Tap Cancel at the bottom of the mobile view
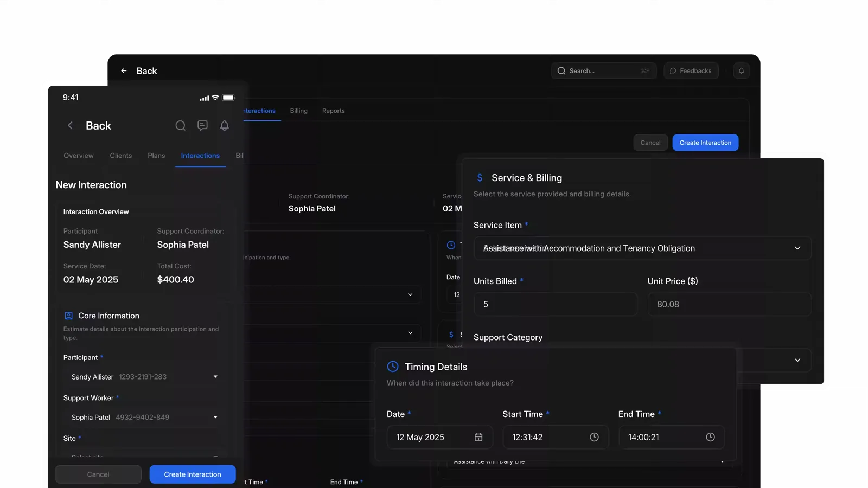This screenshot has width=868, height=488. 98,474
